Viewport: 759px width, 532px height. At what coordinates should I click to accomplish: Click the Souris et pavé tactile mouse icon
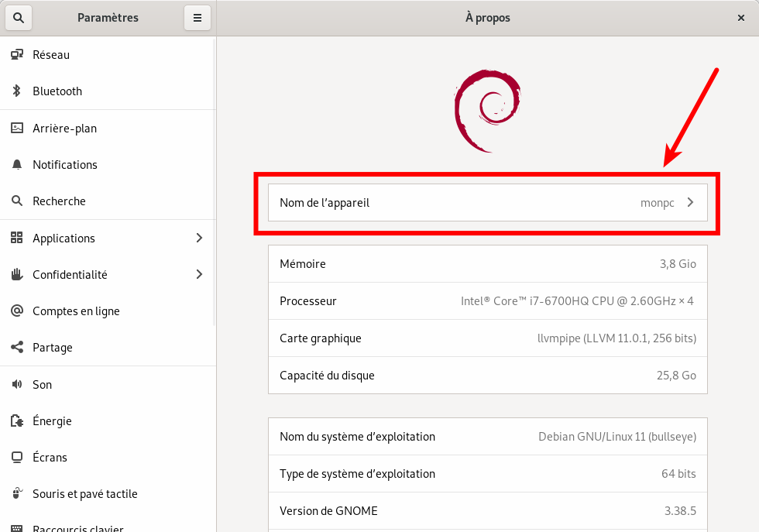(17, 493)
